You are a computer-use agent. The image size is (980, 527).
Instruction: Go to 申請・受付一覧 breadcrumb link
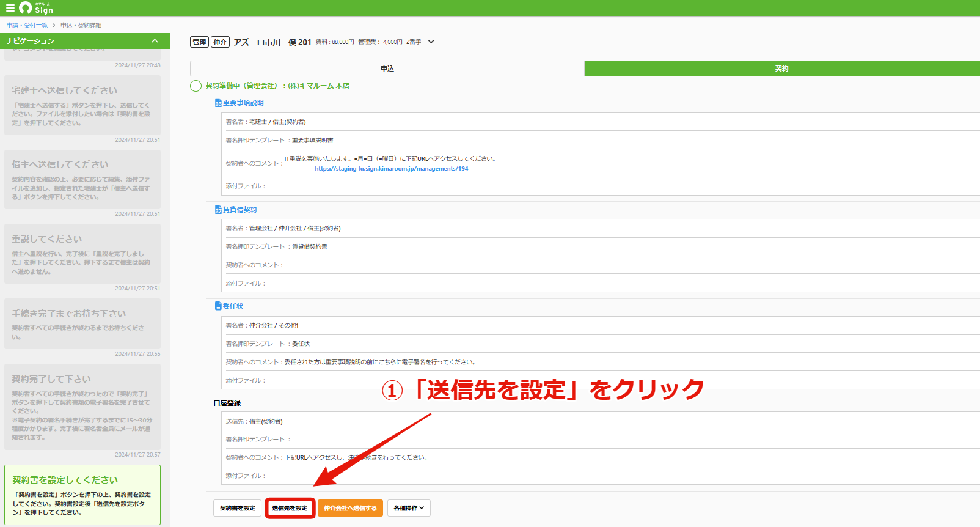tap(27, 25)
